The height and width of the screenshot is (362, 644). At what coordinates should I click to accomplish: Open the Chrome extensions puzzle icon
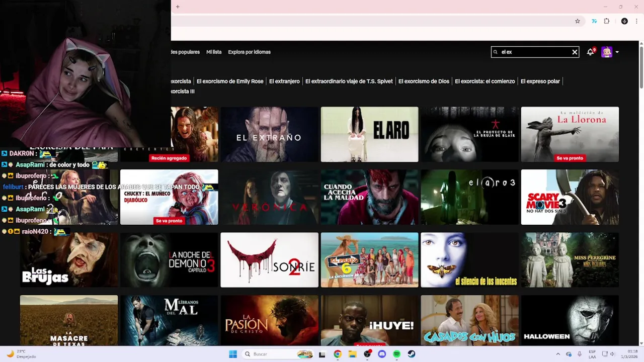point(607,21)
